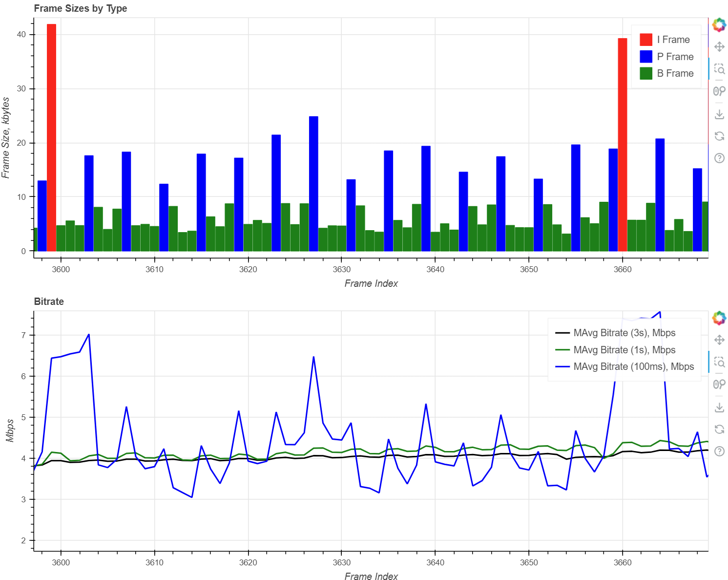This screenshot has width=728, height=580.
Task: Click the red I-frame bar near frame 3599
Action: [51, 138]
